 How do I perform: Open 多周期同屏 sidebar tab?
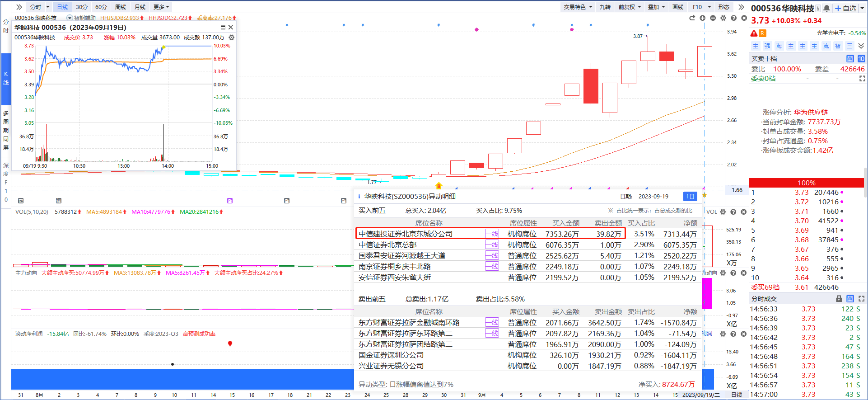(6, 130)
